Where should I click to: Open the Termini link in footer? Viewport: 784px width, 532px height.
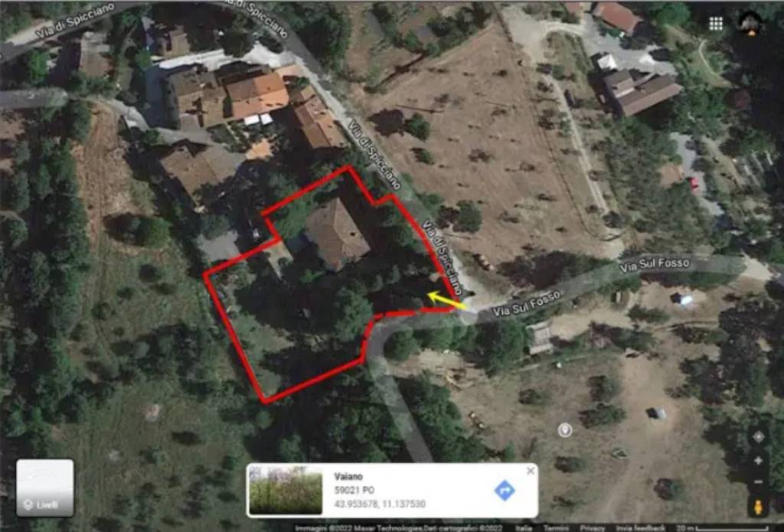(556, 528)
